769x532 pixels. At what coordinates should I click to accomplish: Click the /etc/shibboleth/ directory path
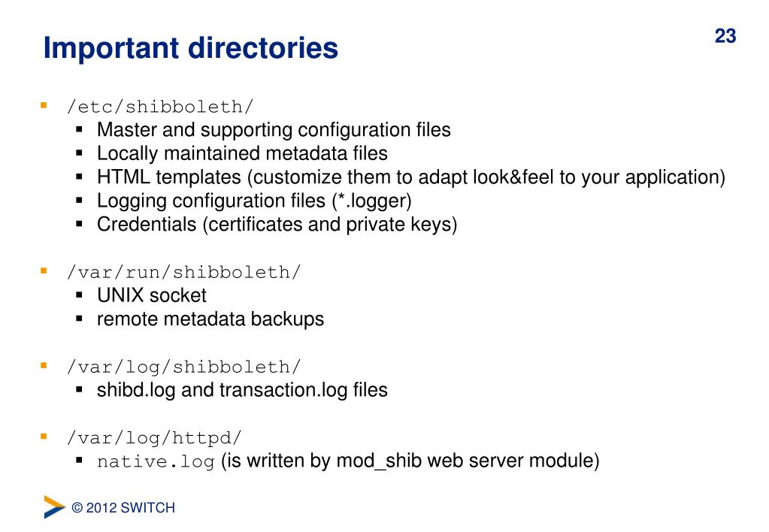coord(160,107)
